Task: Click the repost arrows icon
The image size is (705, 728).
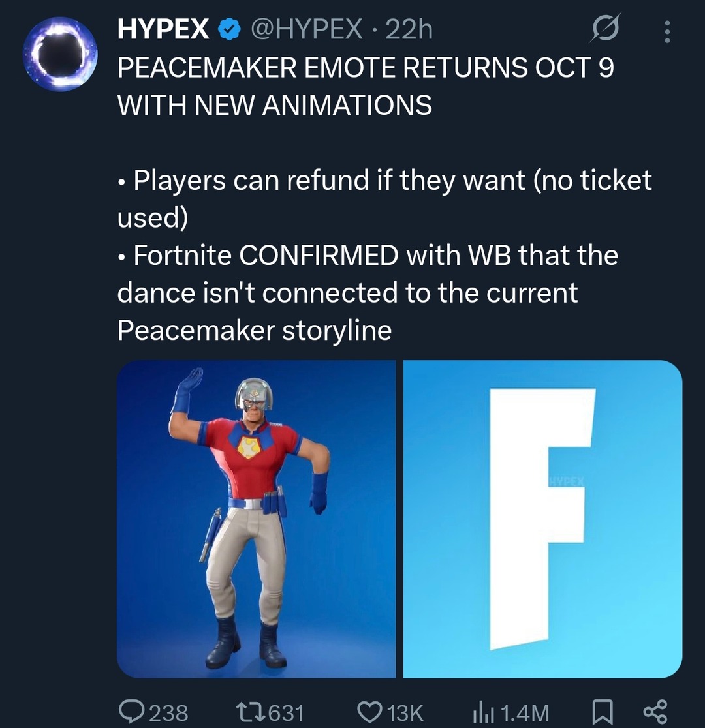Action: tap(251, 712)
